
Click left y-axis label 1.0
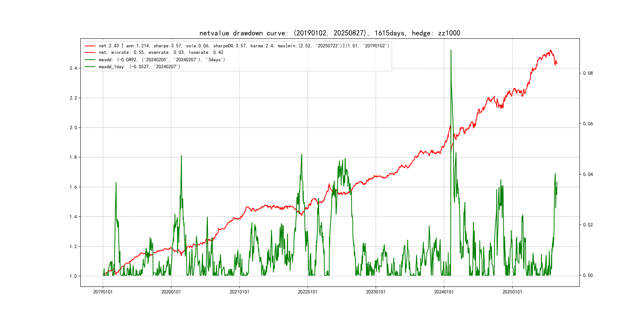[x=73, y=276]
